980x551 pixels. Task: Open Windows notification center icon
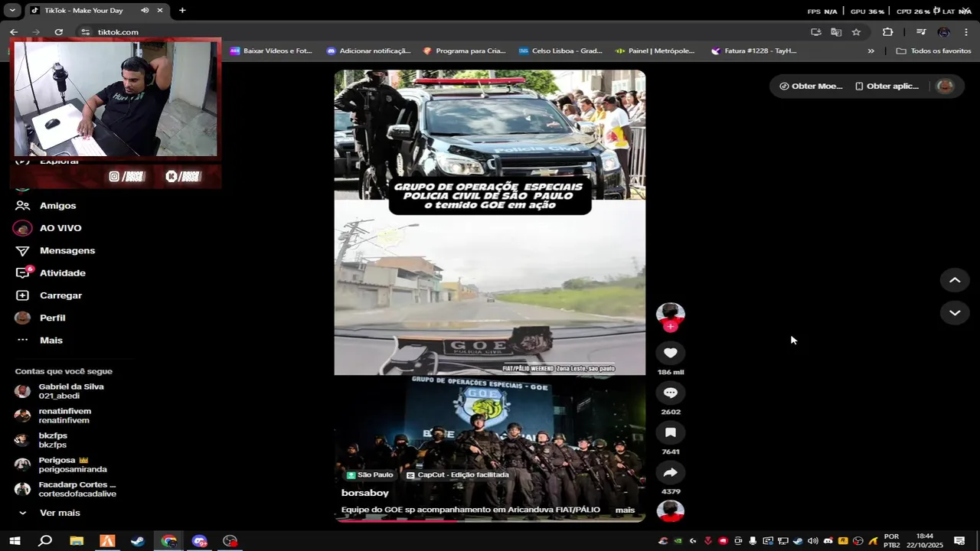[x=959, y=541]
